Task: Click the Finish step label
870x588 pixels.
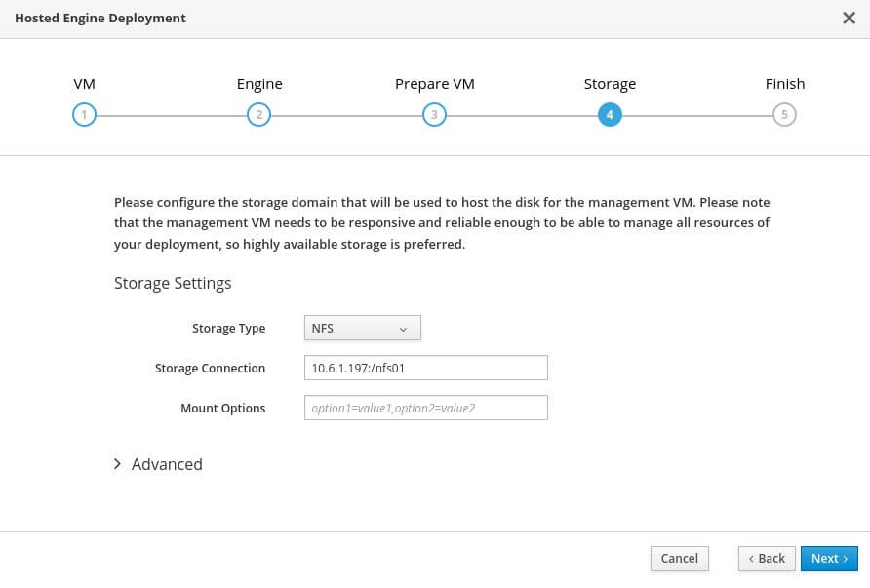Action: click(x=784, y=84)
